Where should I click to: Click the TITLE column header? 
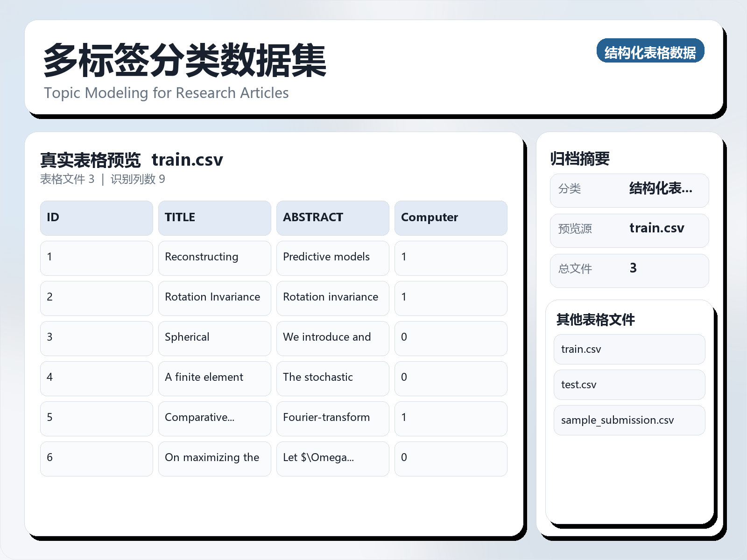pos(214,217)
